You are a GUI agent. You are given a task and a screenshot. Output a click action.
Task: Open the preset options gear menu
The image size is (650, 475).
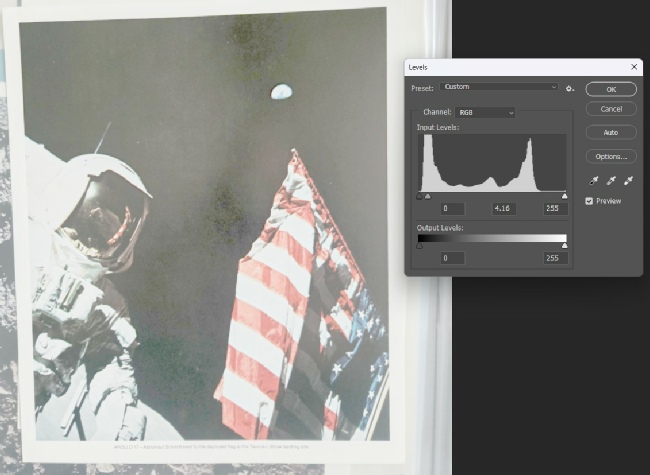point(569,88)
